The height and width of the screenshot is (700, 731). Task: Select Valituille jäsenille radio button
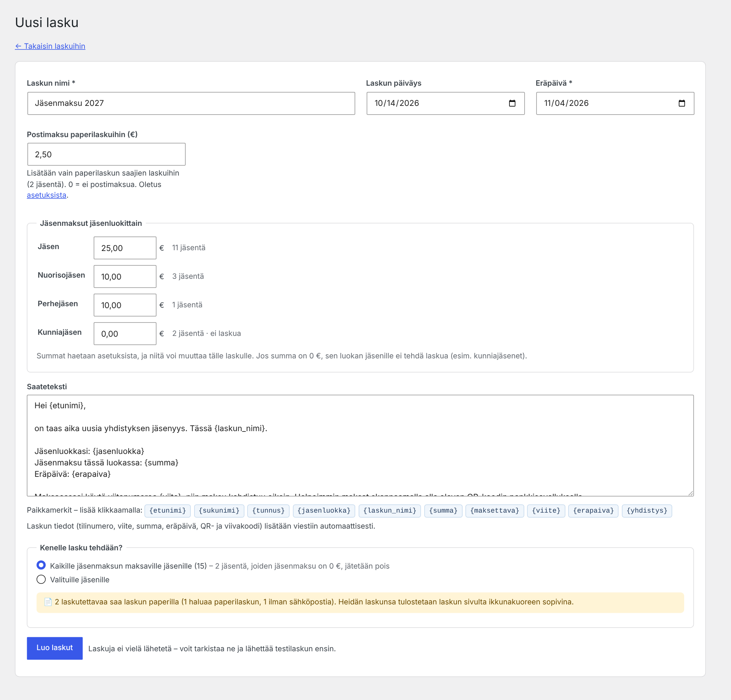pyautogui.click(x=41, y=579)
